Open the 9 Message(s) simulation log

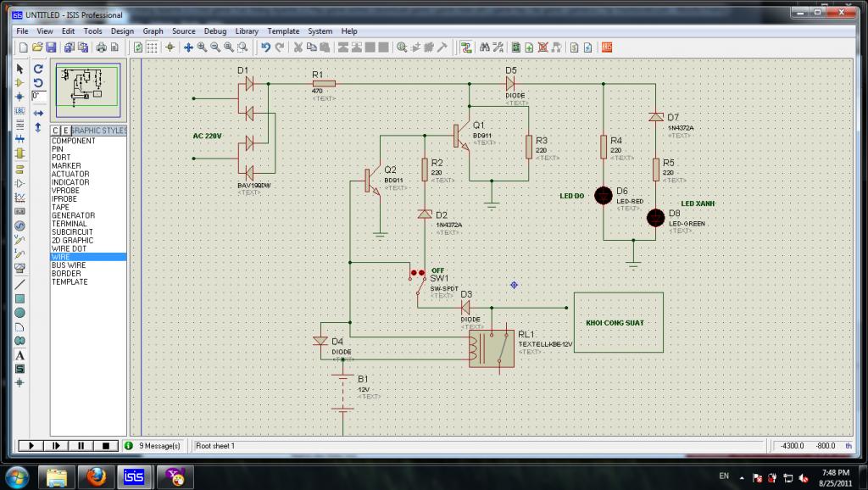click(x=158, y=445)
